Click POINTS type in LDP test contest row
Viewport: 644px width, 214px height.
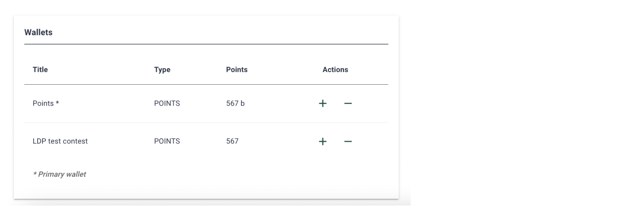(x=167, y=141)
